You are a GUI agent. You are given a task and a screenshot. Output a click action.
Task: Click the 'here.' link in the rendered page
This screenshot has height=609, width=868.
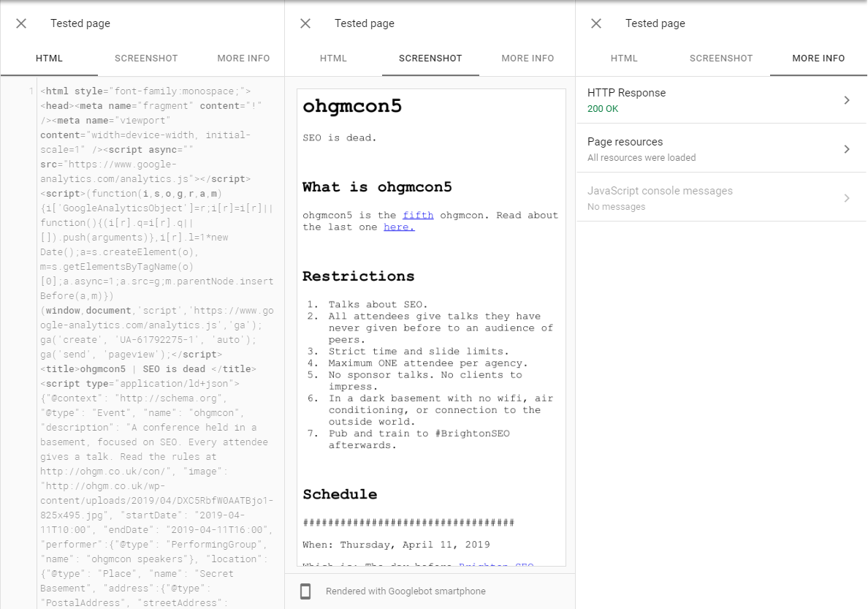tap(399, 227)
